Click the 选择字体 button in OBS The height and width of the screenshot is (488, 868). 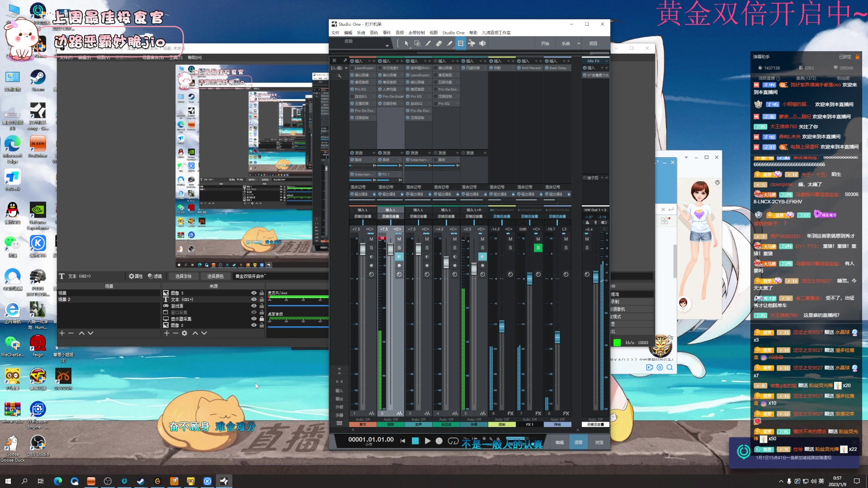pyautogui.click(x=183, y=276)
